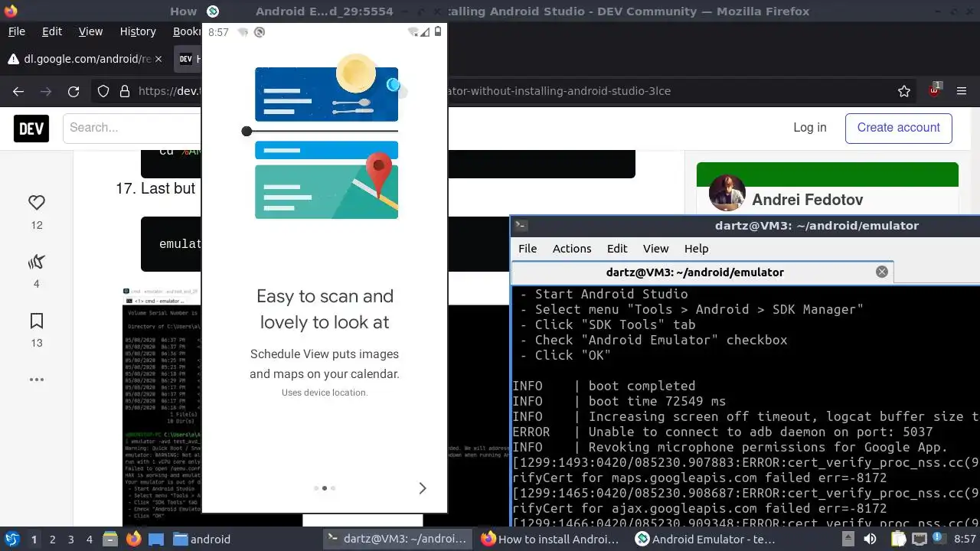Launch Firefox from the taskbar launcher
Image resolution: width=980 pixels, height=551 pixels.
(134, 539)
